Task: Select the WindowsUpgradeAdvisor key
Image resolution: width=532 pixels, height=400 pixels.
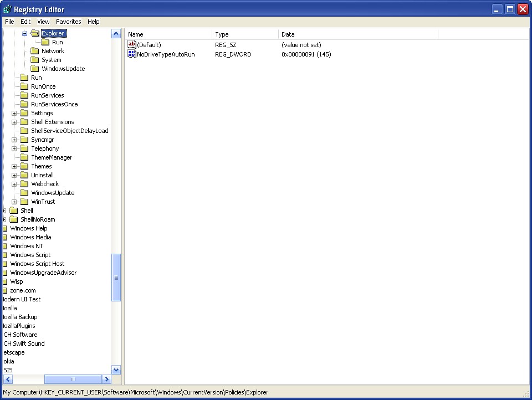Action: [x=43, y=273]
